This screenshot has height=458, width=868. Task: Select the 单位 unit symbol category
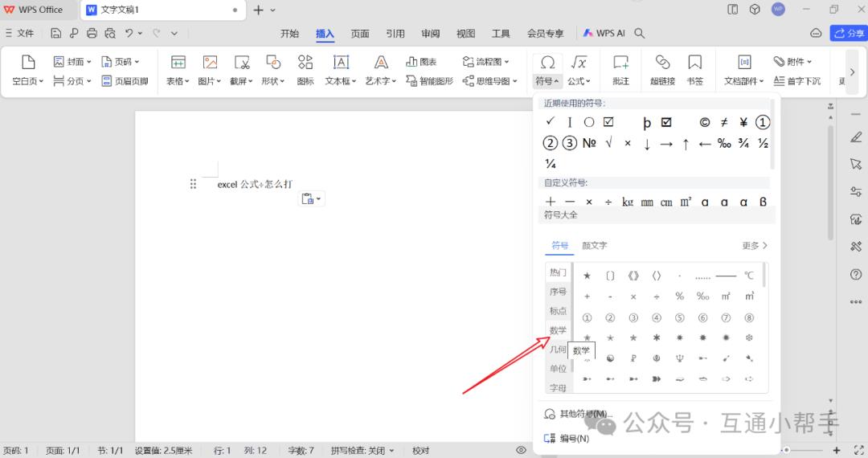(558, 368)
